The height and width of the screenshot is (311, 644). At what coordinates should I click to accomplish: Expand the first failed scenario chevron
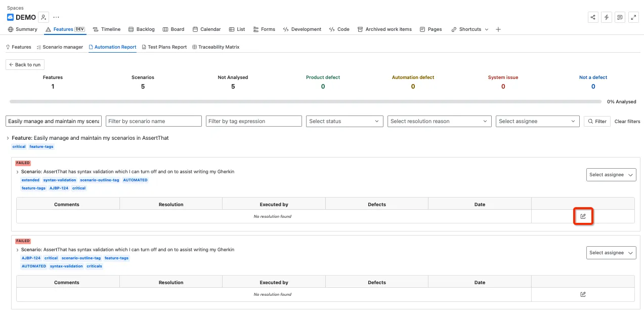[18, 172]
